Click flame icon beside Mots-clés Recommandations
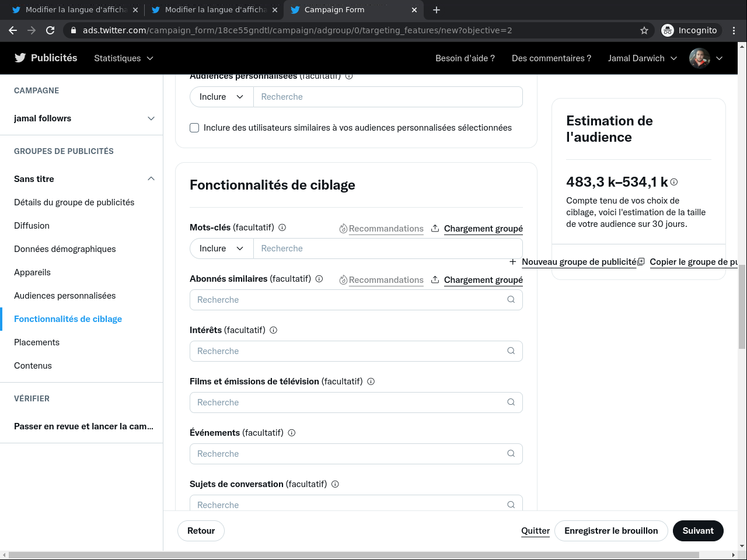 pos(343,229)
